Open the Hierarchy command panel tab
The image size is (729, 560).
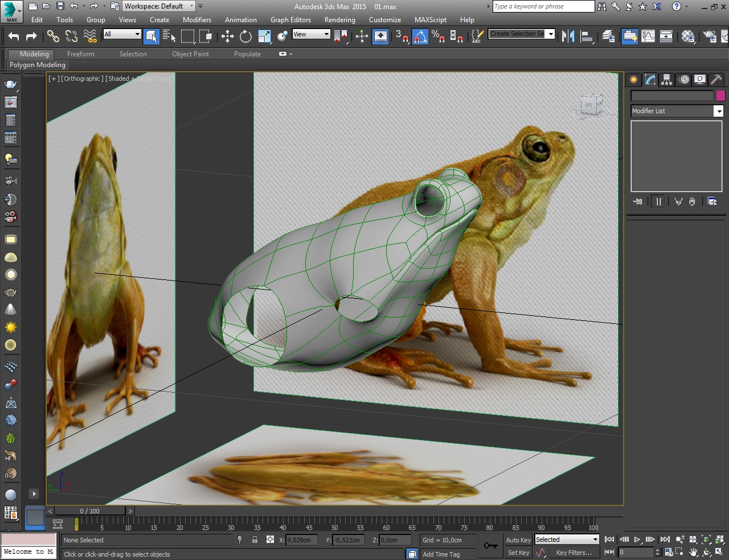coord(666,80)
